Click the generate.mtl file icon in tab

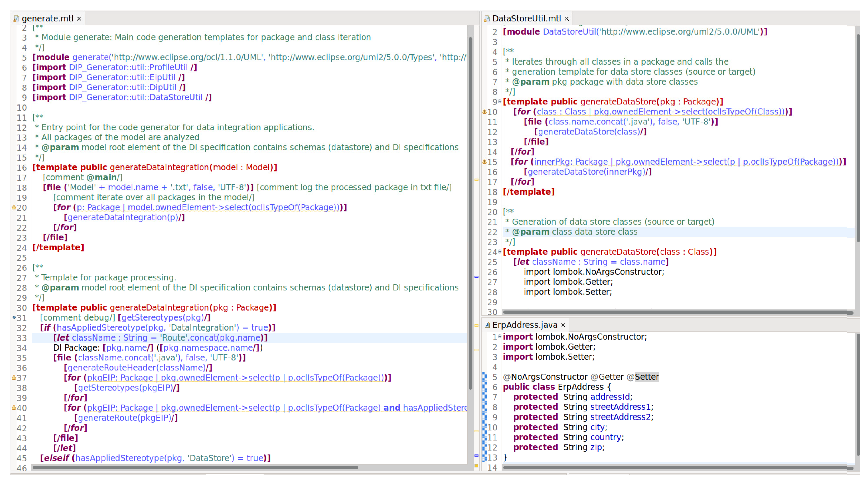(x=16, y=19)
